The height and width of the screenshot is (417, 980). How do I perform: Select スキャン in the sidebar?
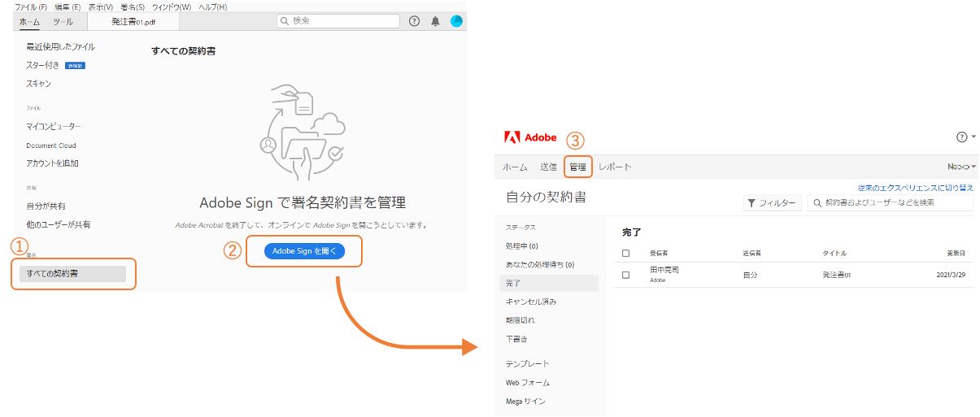38,83
